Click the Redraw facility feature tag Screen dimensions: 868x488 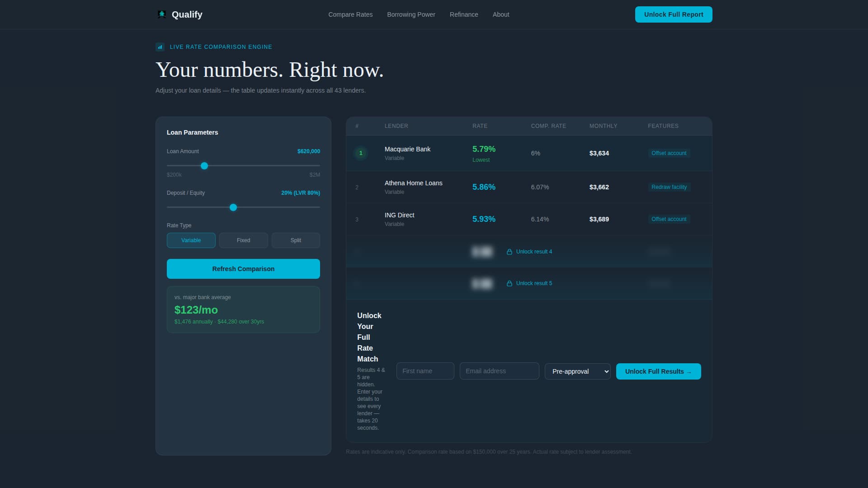point(669,187)
